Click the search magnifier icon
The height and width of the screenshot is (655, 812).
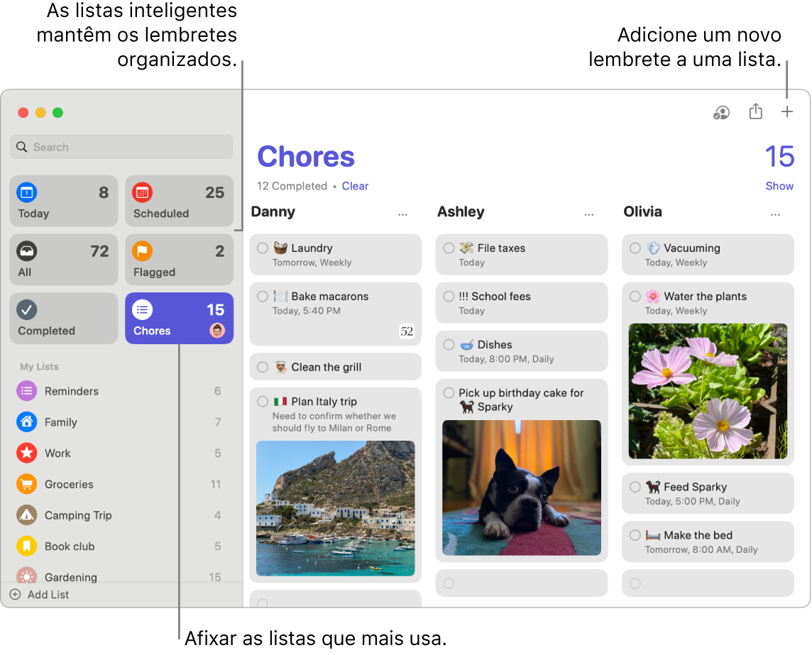22,147
